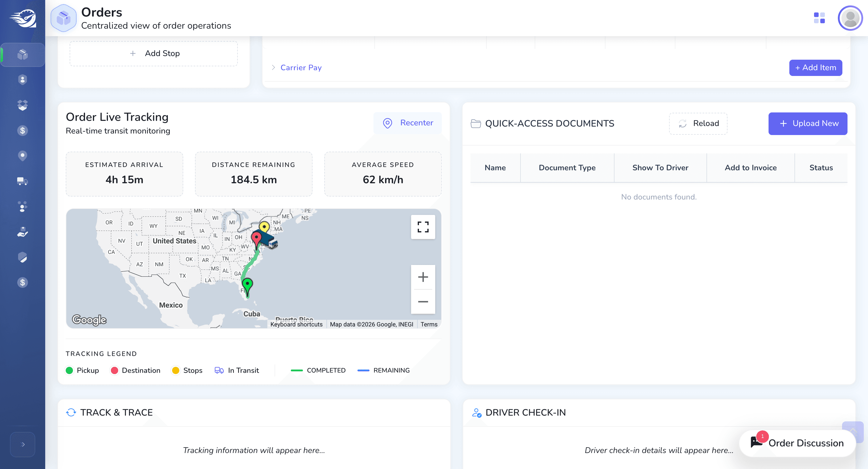Click the Name column header
868x469 pixels.
[495, 168]
